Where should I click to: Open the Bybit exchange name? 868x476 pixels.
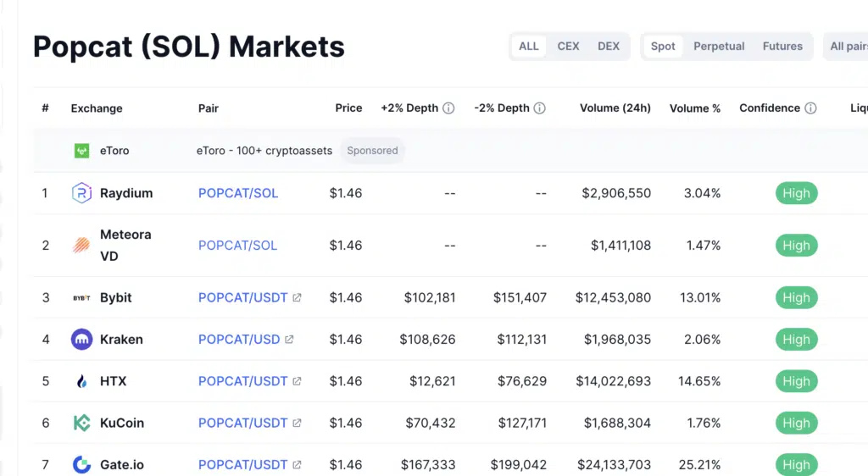[115, 297]
